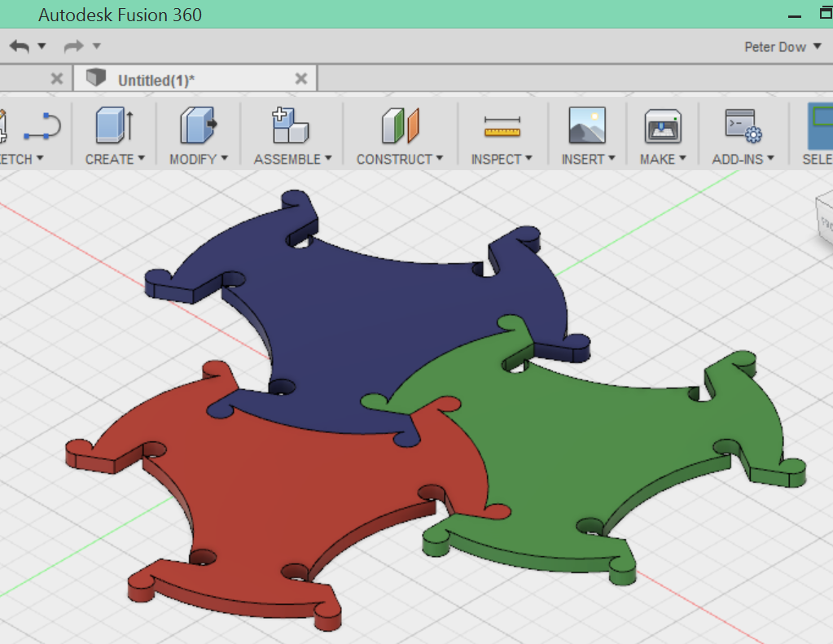The image size is (833, 644).
Task: Click the Add-Ins scripts icon
Action: (x=743, y=126)
